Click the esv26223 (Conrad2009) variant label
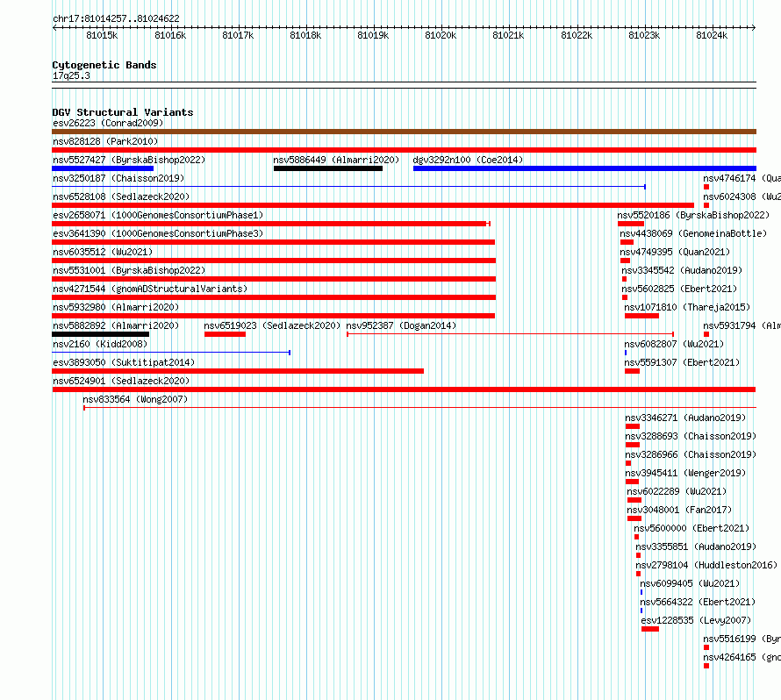Viewport: 781px width, 700px height. pos(108,123)
